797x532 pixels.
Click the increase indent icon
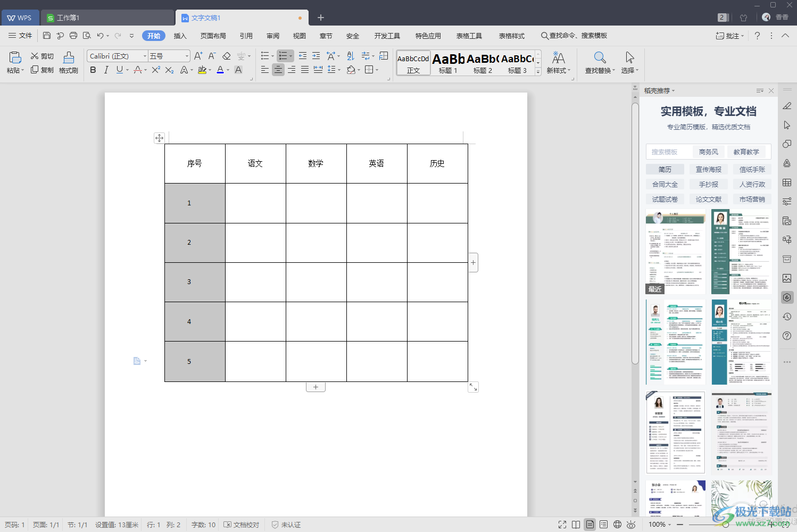[x=316, y=56]
